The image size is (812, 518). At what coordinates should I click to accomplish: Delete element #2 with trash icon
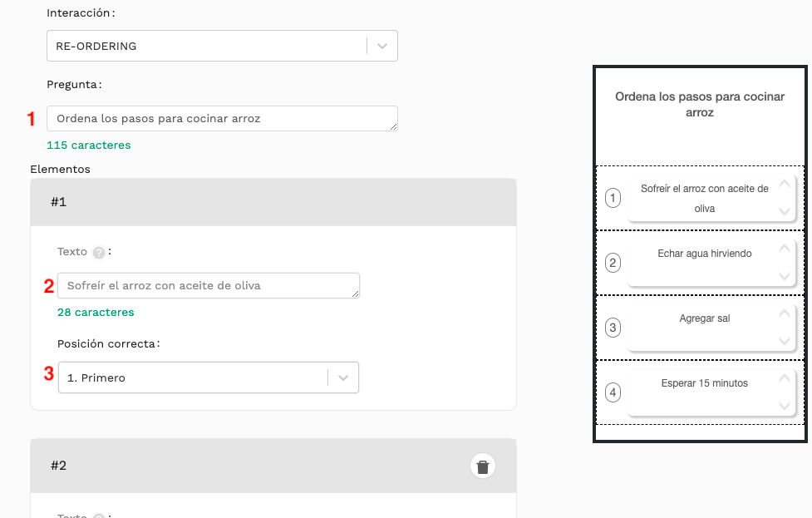[x=483, y=466]
